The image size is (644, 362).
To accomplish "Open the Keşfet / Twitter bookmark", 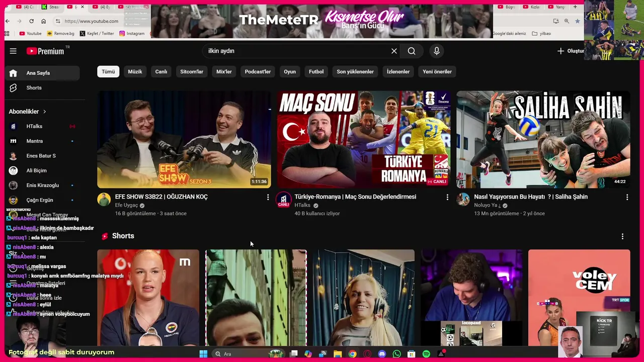I will pyautogui.click(x=97, y=34).
